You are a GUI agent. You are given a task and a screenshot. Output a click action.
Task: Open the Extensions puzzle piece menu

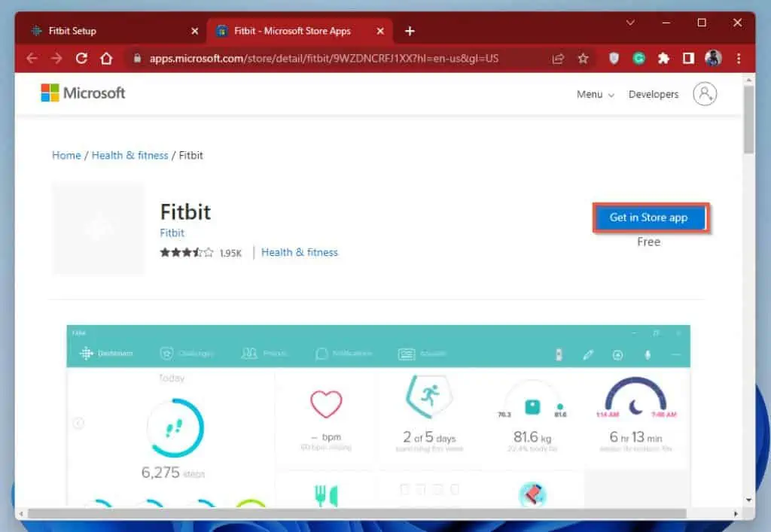[x=664, y=59]
